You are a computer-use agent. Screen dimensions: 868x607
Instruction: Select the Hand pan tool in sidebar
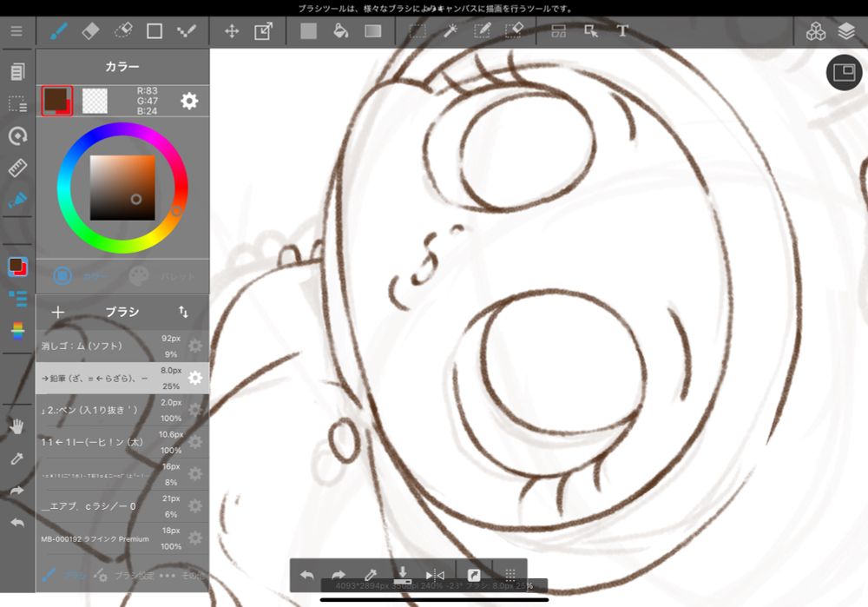(17, 426)
